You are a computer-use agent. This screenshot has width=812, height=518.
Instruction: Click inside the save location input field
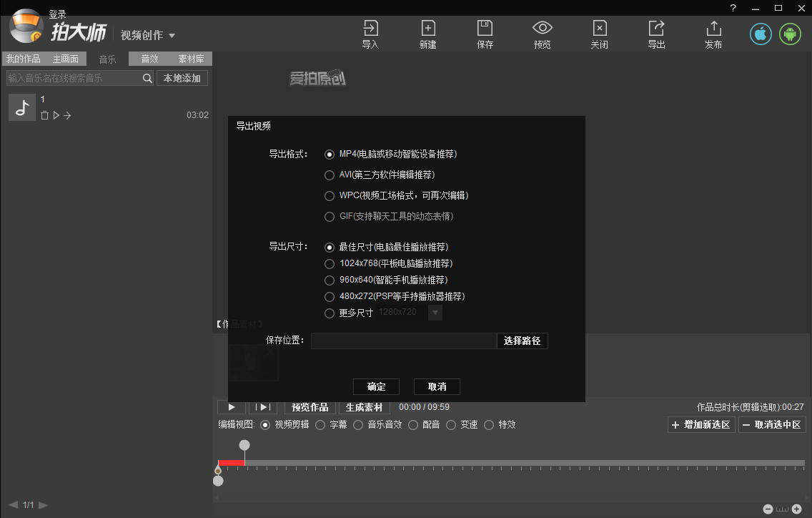(x=404, y=341)
